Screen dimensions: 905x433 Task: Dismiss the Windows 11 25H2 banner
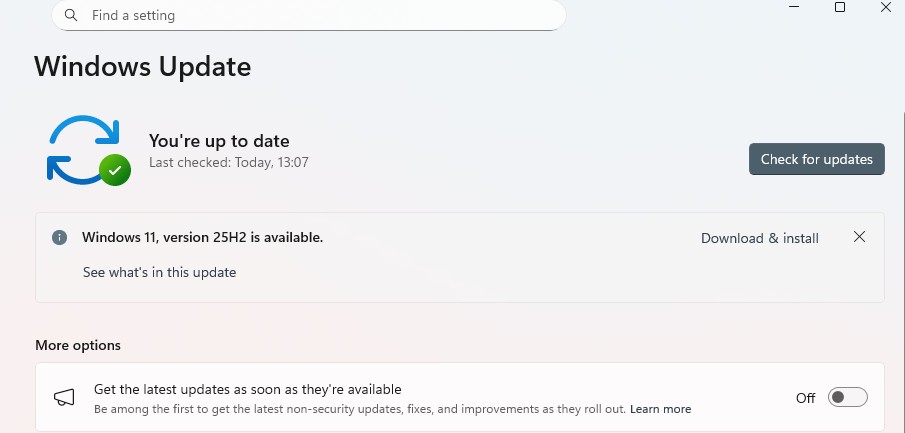(859, 237)
